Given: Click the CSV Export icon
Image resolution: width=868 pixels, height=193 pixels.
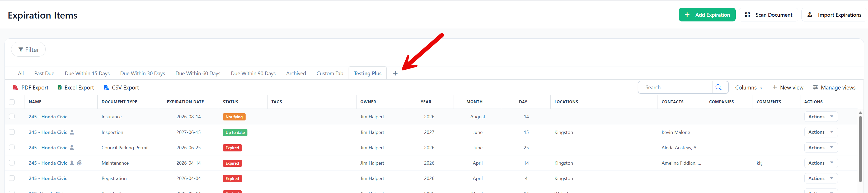Looking at the screenshot, I should [x=106, y=88].
